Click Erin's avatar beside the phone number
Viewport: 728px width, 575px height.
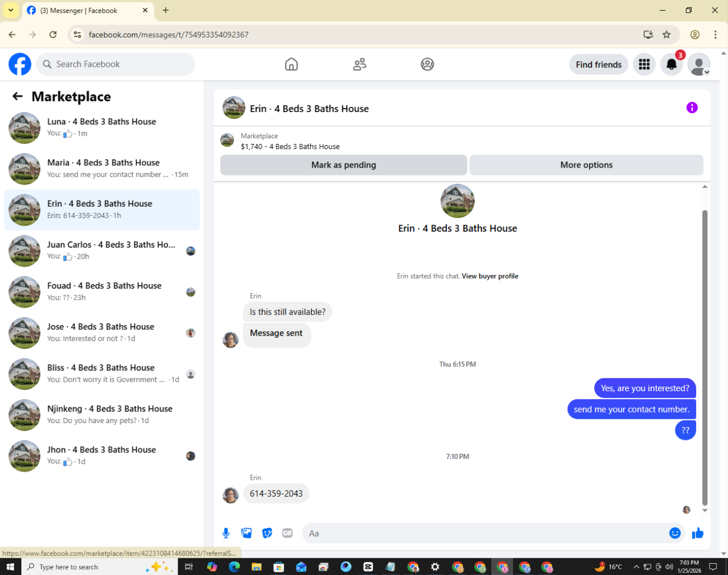[231, 495]
